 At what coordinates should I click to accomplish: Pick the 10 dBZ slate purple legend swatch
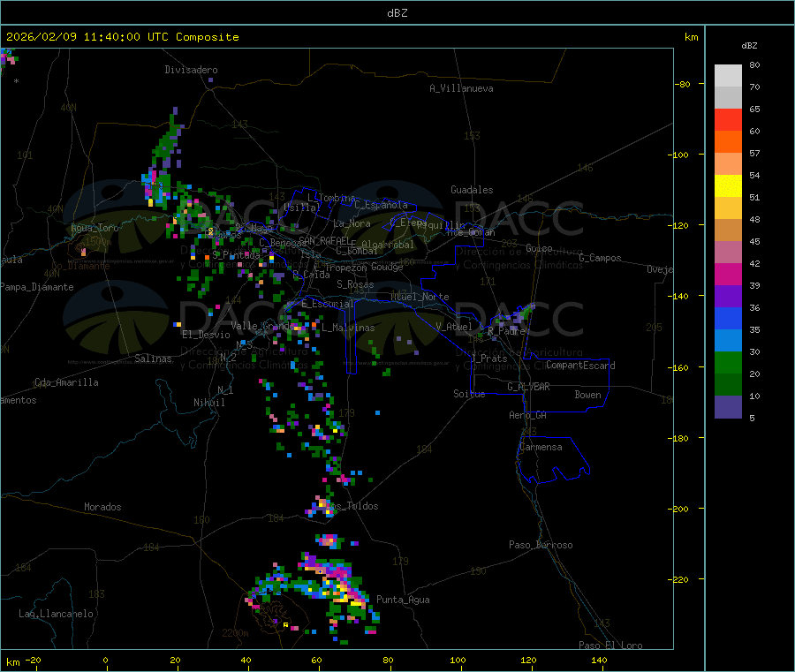pos(728,407)
